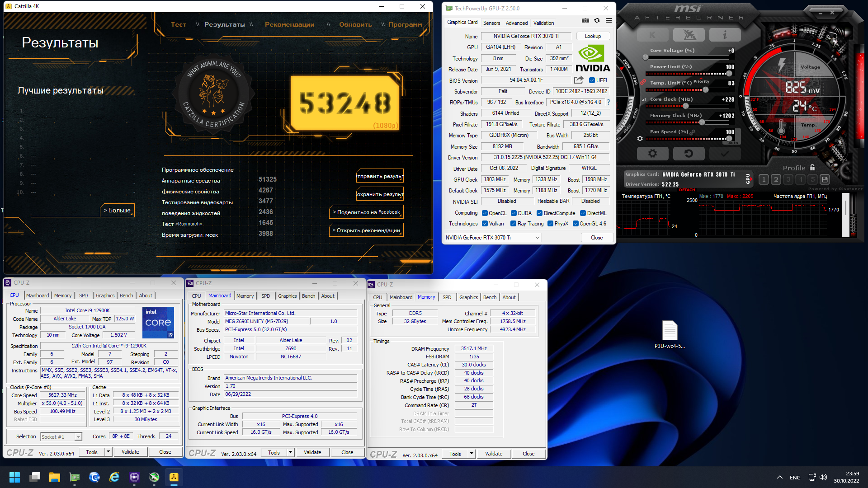Click the fan settings gear icon in Afterburner

coord(640,139)
